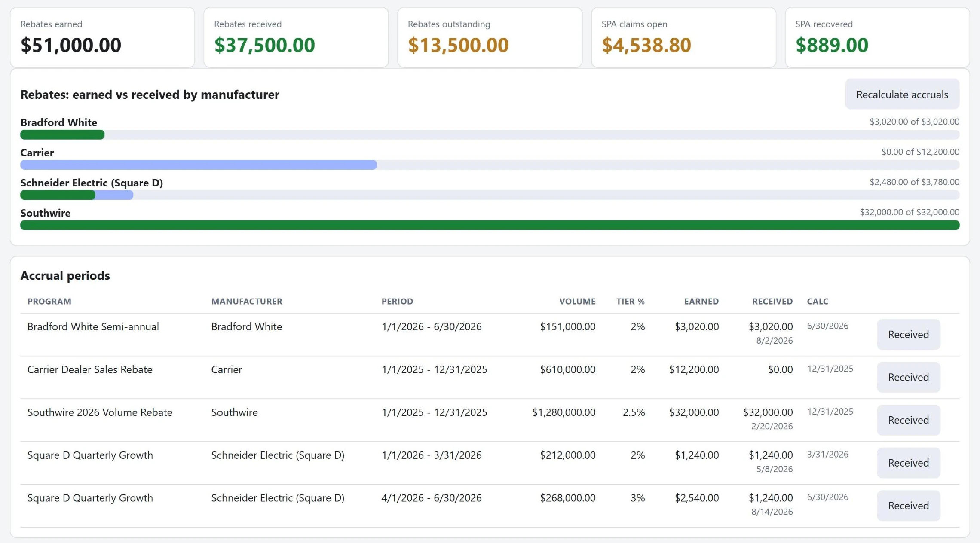Click the TIER % column header
980x543 pixels.
tap(630, 302)
